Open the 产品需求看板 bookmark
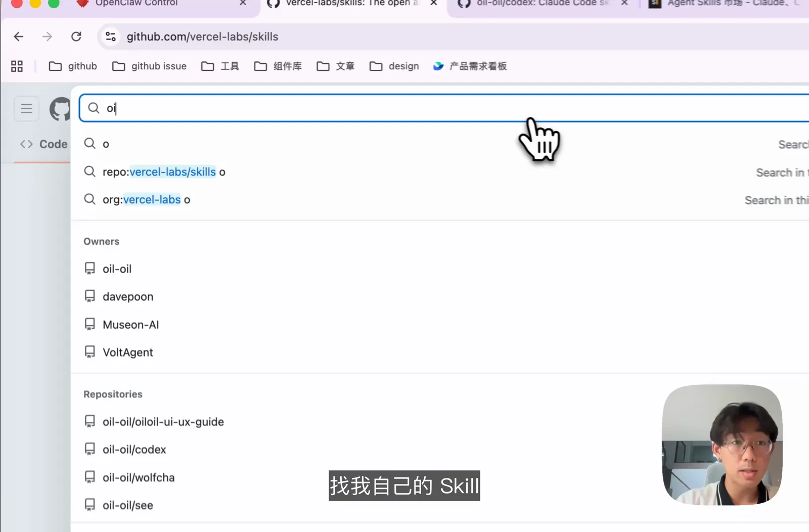Image resolution: width=809 pixels, height=532 pixels. tap(470, 66)
